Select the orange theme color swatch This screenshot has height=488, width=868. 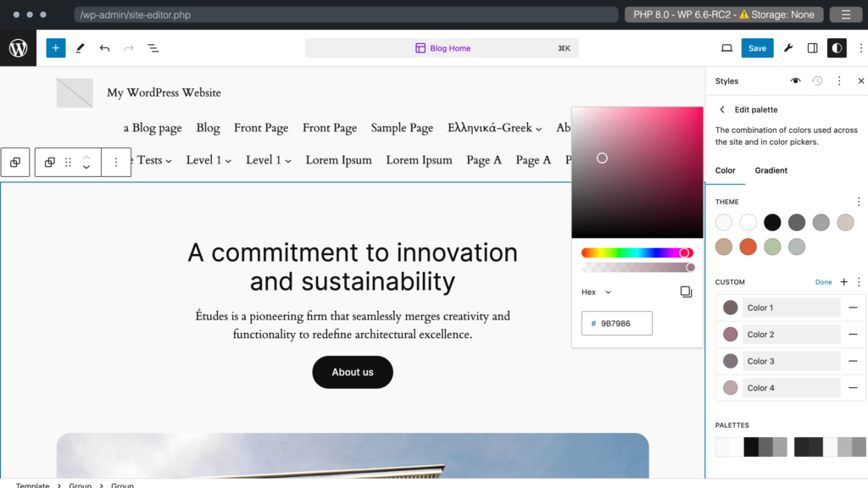[748, 247]
